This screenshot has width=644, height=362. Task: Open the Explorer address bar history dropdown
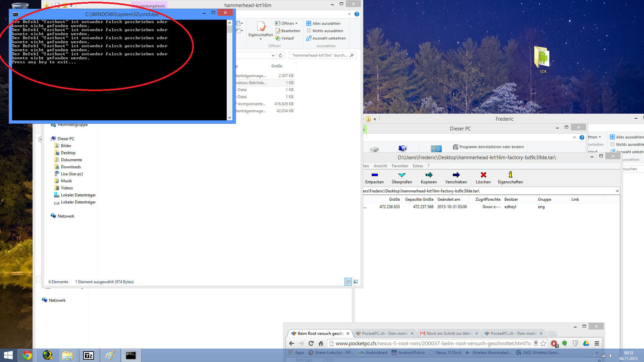point(273,55)
